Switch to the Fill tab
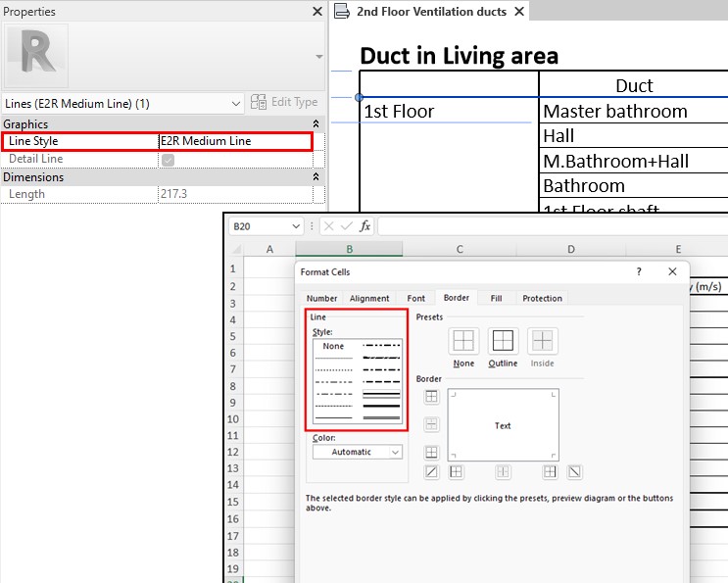Image resolution: width=728 pixels, height=583 pixels. (x=496, y=298)
